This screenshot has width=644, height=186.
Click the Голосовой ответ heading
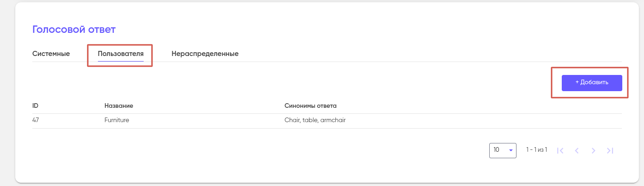tap(74, 30)
